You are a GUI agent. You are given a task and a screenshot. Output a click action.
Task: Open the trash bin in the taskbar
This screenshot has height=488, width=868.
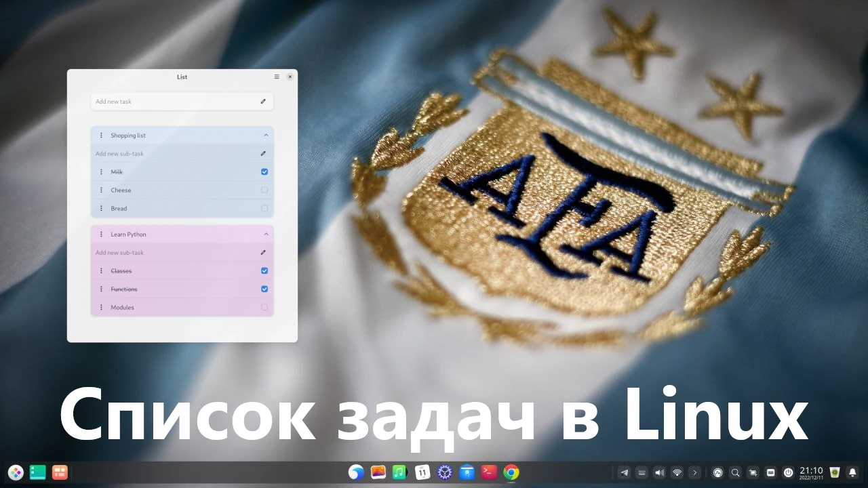(x=835, y=472)
